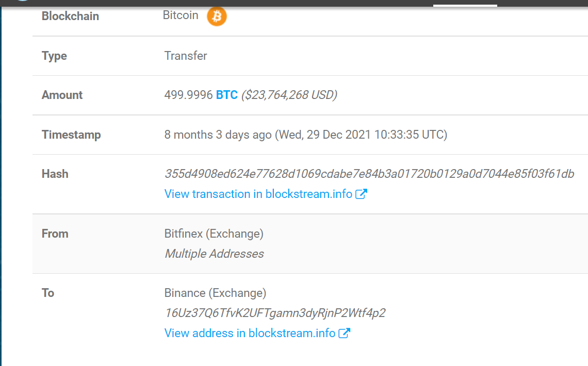Click external-link icon after View address link
Viewport: 588px width, 366px height.
tap(345, 333)
